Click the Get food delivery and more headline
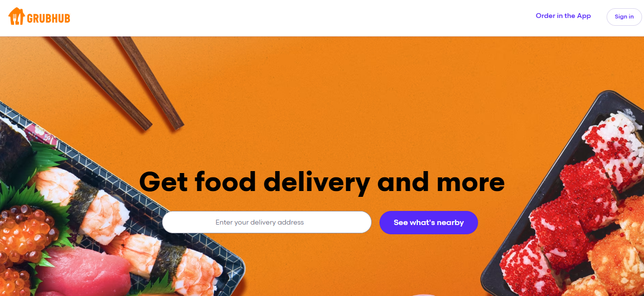The height and width of the screenshot is (296, 644). pos(322,182)
